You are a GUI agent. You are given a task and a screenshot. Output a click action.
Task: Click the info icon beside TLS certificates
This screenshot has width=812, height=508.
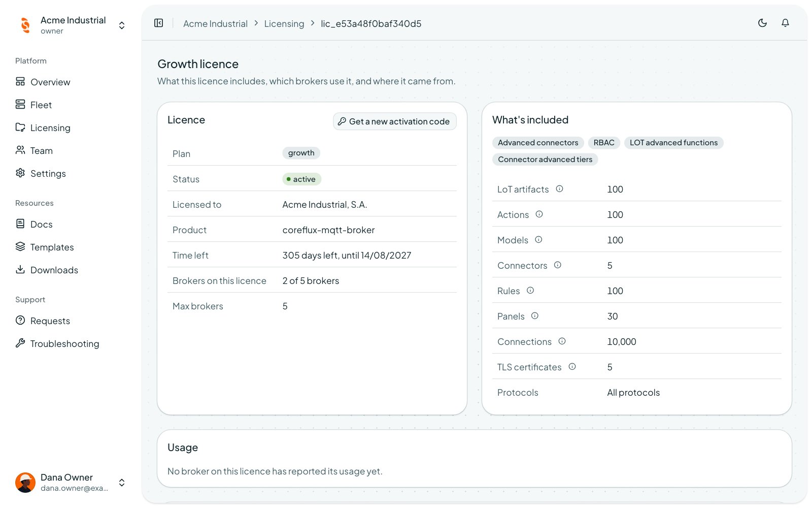[572, 367]
